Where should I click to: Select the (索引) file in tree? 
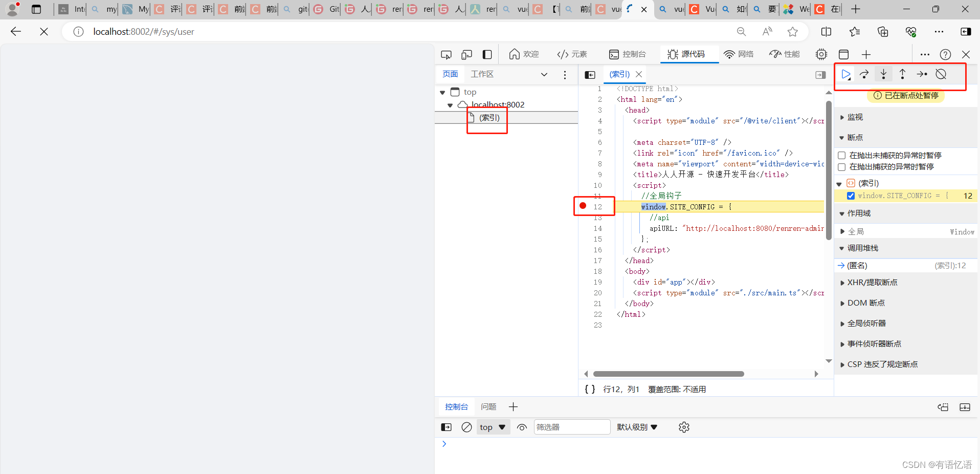tap(488, 118)
